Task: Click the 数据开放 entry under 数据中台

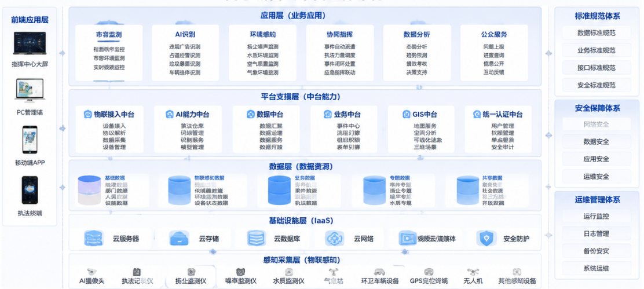Action: (x=270, y=147)
